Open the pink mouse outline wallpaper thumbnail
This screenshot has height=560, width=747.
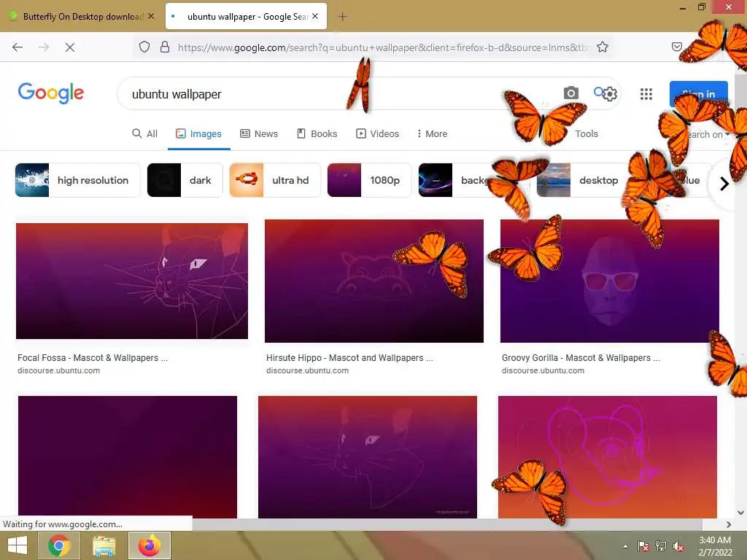click(x=608, y=457)
